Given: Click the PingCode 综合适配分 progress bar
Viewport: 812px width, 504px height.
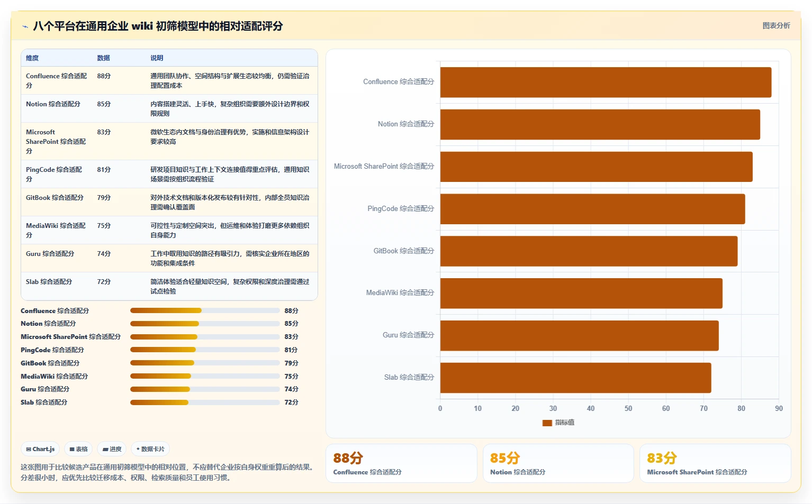Looking at the screenshot, I should [205, 350].
